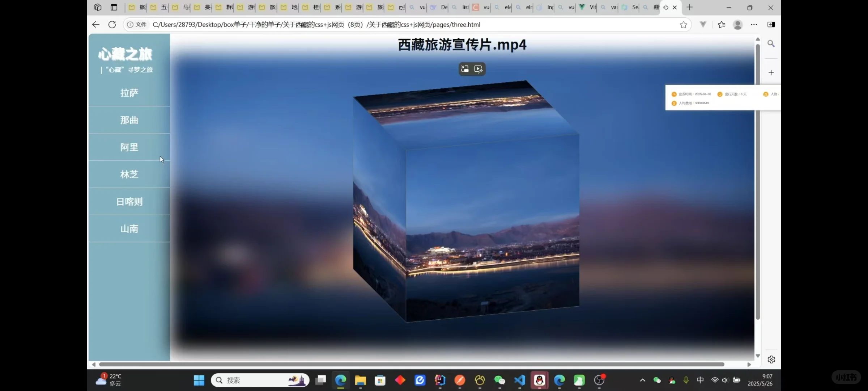The height and width of the screenshot is (391, 868).
Task: Open Edge settings gear in sidebar
Action: coord(771,359)
